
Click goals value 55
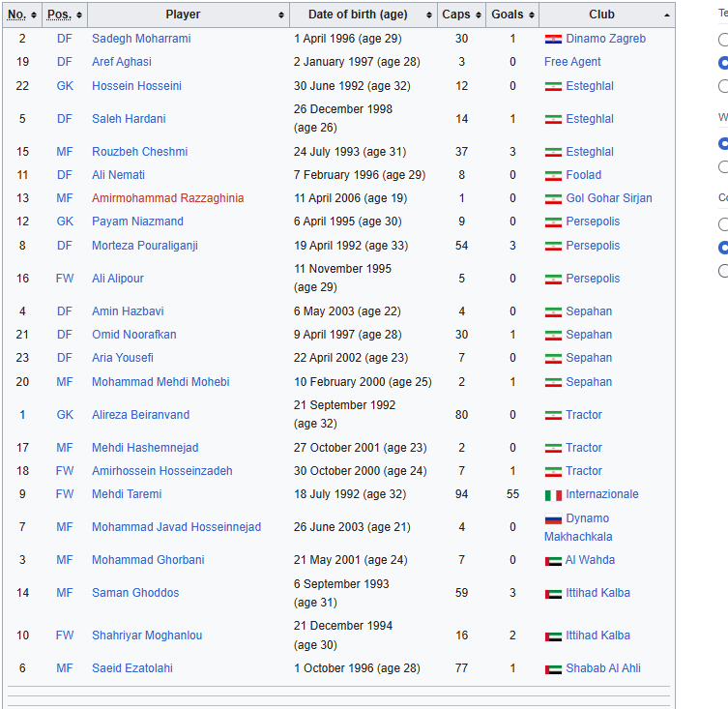pos(512,494)
